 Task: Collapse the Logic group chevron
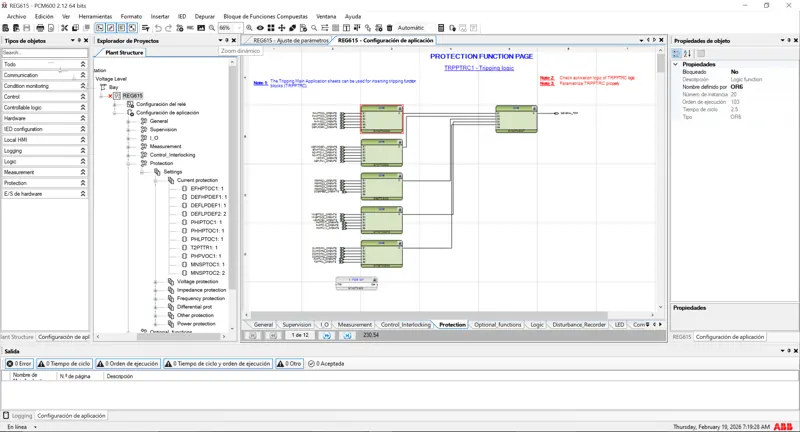coord(83,161)
